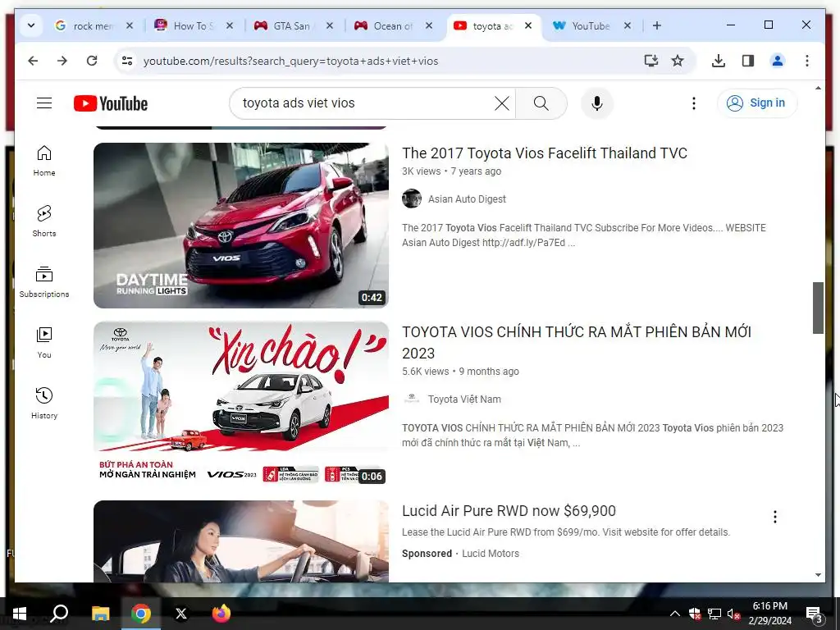This screenshot has width=840, height=630.
Task: Open Chrome downloads
Action: click(x=719, y=61)
